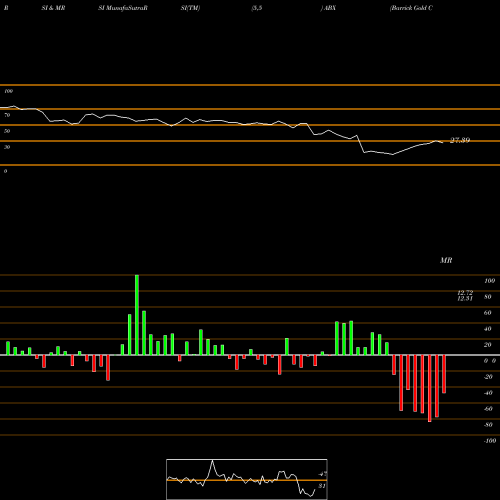Click the MR axis label "20"
Viewport: 500px width, 500px height.
pos(488,345)
